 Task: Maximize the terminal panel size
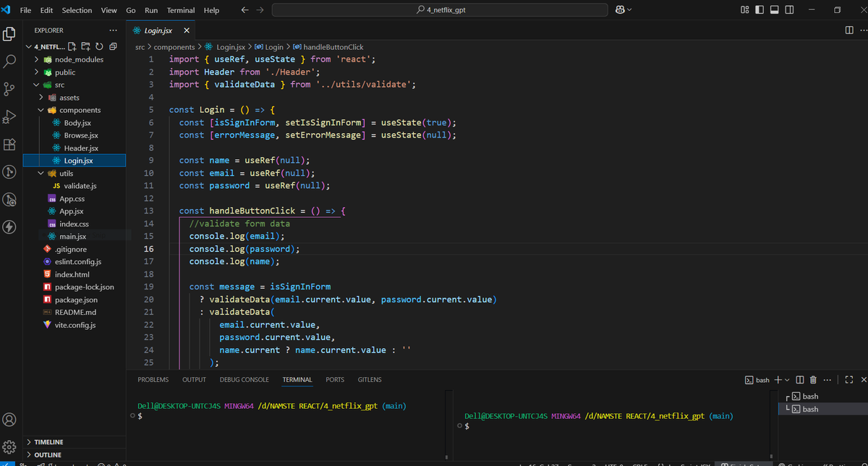click(848, 380)
